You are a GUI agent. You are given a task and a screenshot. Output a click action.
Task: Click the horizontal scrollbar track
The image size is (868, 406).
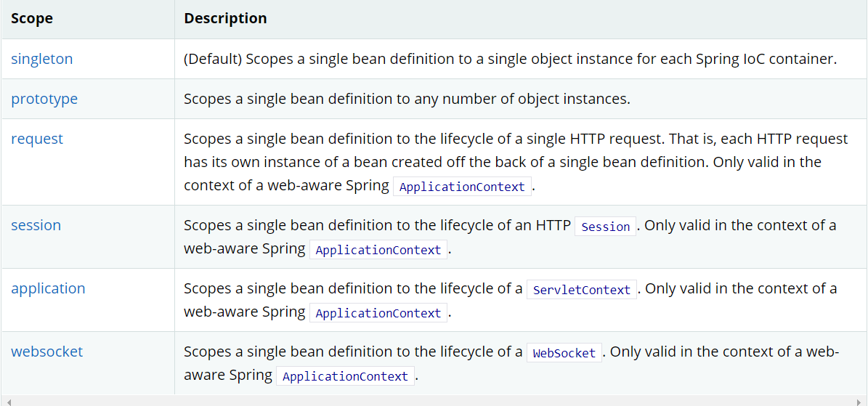434,401
